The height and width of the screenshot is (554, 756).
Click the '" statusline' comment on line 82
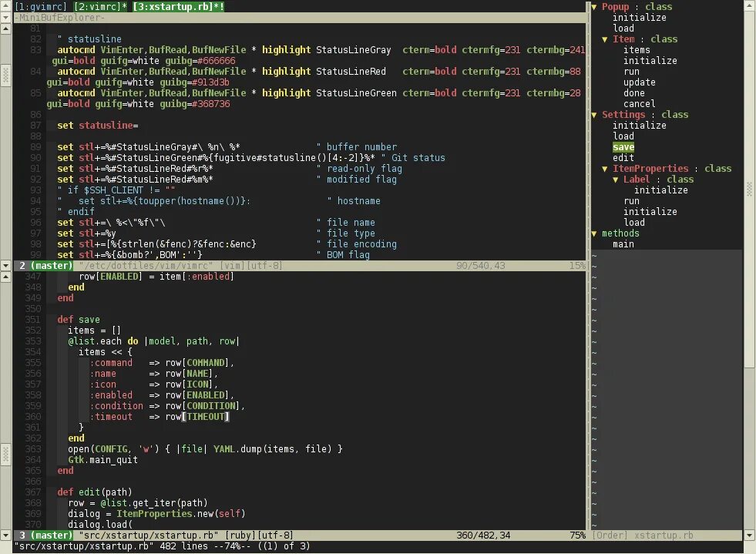pos(89,39)
